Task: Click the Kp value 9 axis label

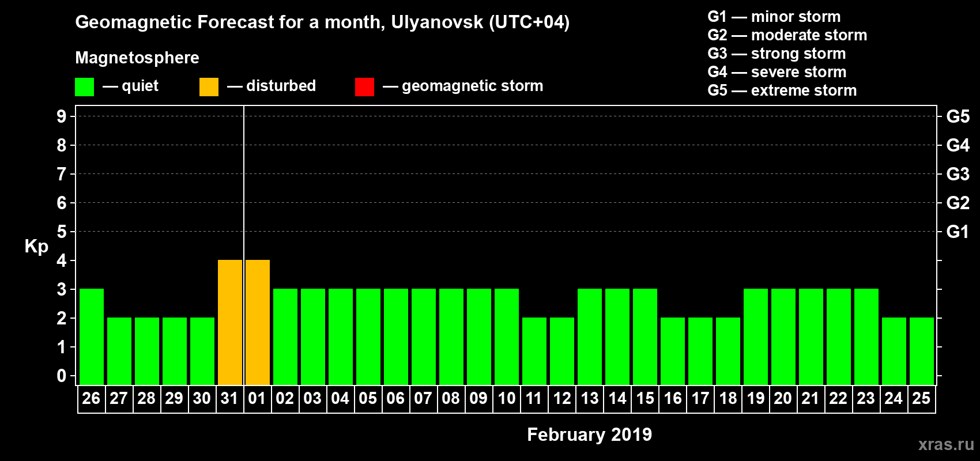Action: point(62,116)
